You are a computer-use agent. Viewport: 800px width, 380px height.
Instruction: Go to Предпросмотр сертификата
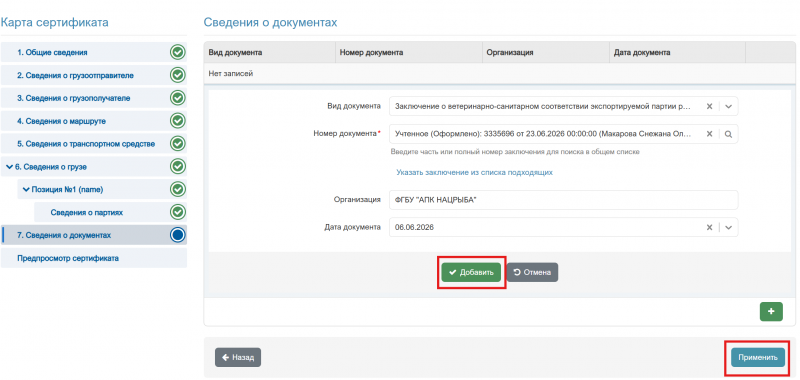pyautogui.click(x=94, y=258)
